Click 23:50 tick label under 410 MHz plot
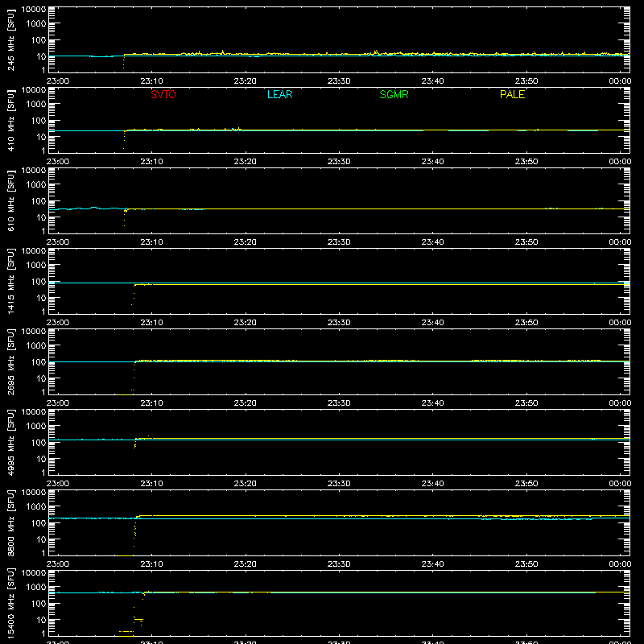Viewport: 644px width, 644px height. click(526, 162)
